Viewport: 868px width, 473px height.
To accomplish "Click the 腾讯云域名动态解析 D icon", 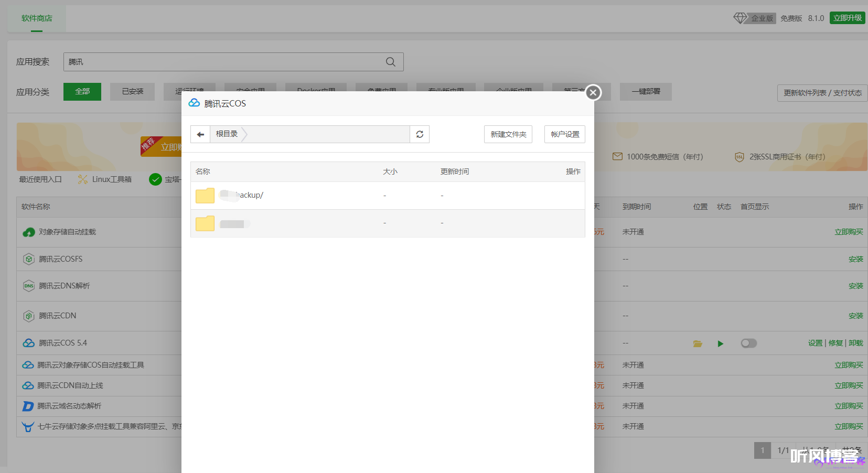I will pyautogui.click(x=28, y=406).
